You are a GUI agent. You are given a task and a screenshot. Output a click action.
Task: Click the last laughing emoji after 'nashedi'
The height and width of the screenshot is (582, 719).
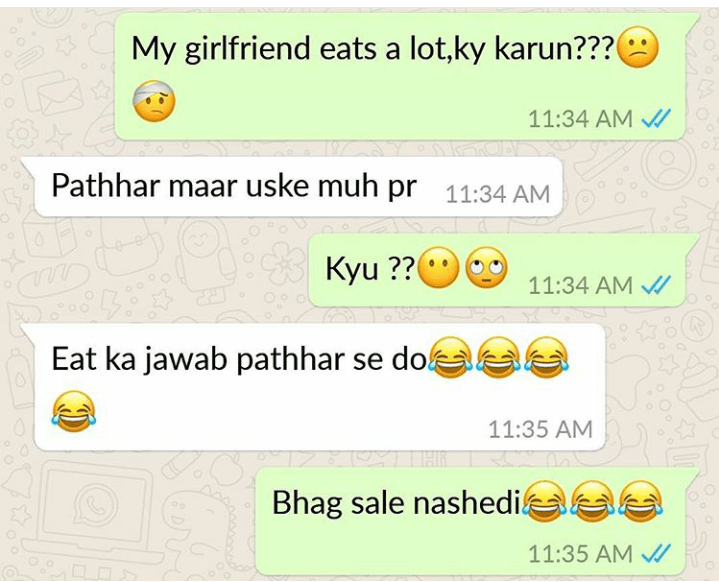(x=641, y=501)
